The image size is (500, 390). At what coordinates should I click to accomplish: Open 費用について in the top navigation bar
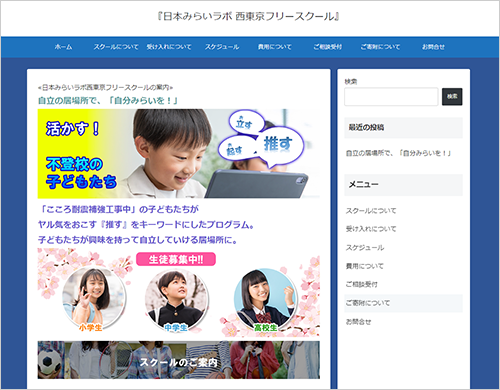275,47
